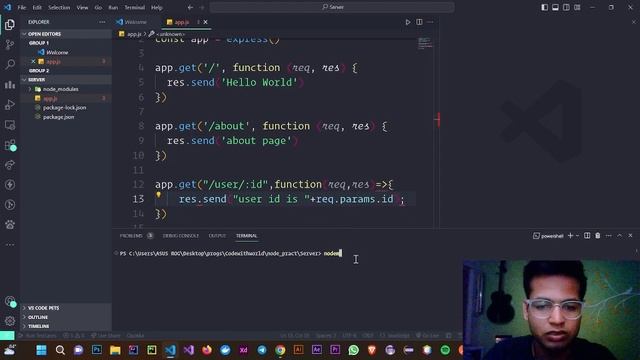Go back with the left arrow

[190, 7]
